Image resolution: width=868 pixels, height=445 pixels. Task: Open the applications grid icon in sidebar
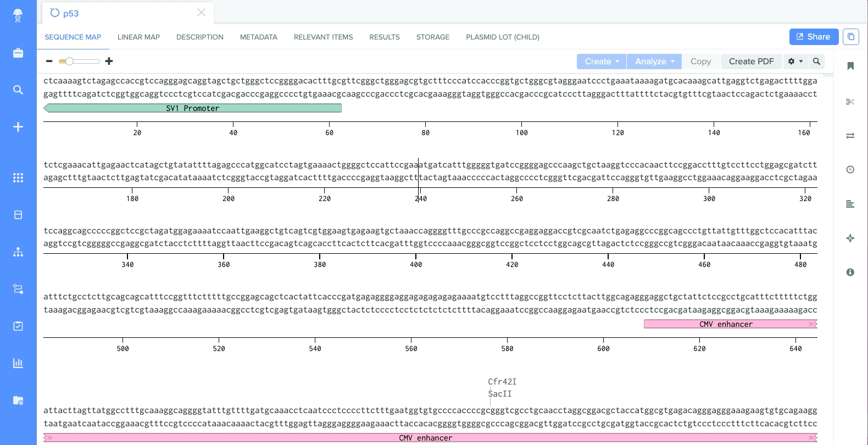point(18,177)
